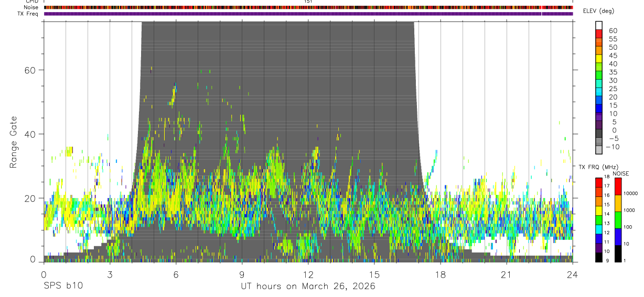This screenshot has height=297, width=644.
Task: Click the black TX FRQ segment at 9
Action: 598,257
